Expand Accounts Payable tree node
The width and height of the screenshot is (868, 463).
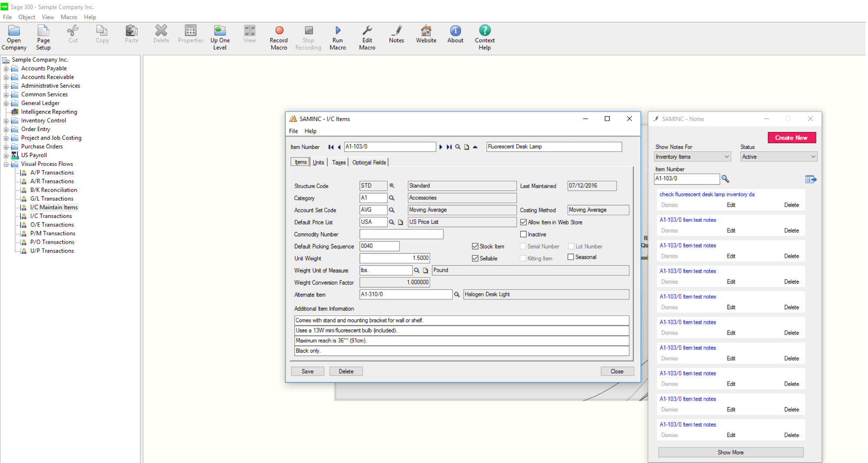pos(6,69)
